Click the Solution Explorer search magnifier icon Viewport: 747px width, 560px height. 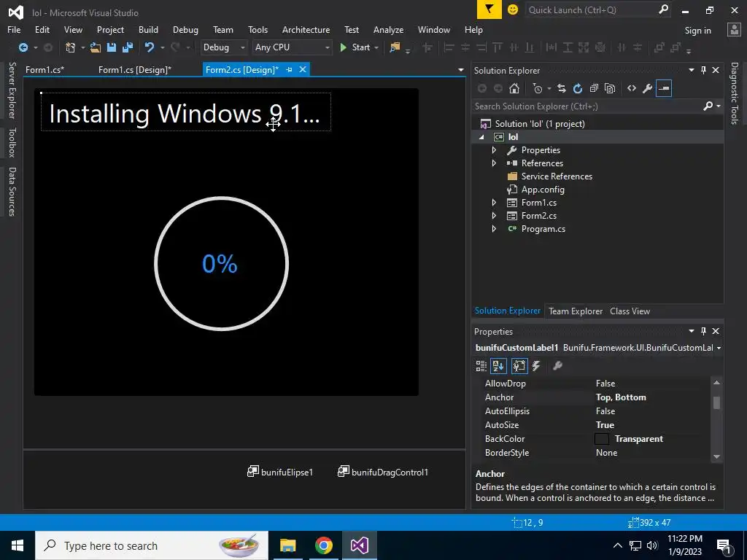coord(708,106)
